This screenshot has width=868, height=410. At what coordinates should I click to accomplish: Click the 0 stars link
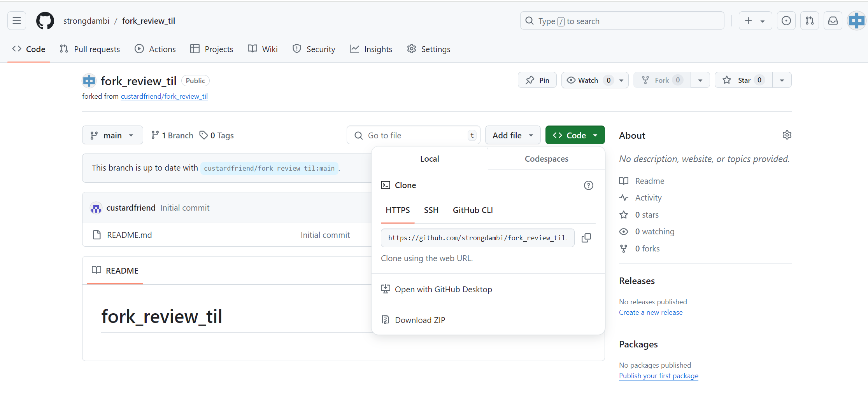(x=639, y=215)
